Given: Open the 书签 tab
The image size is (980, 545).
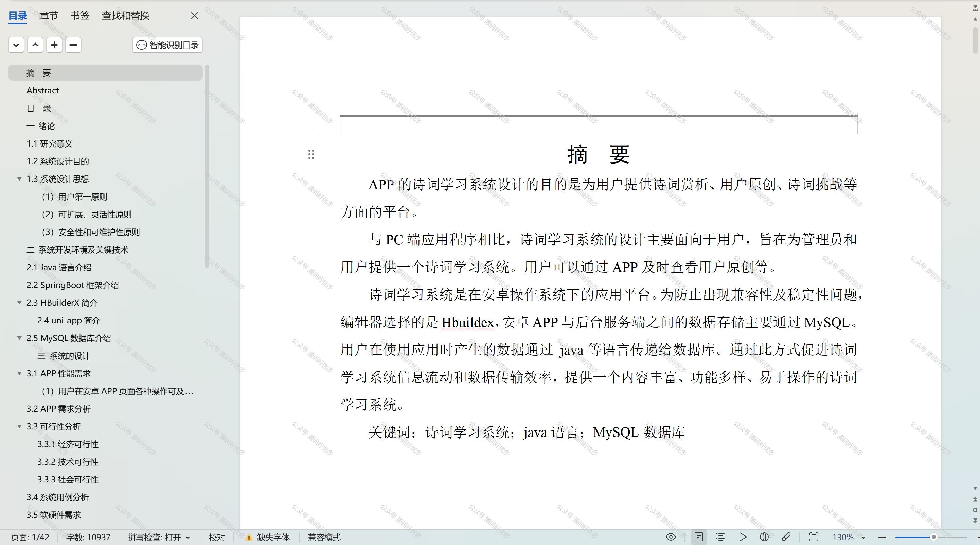Looking at the screenshot, I should 80,16.
